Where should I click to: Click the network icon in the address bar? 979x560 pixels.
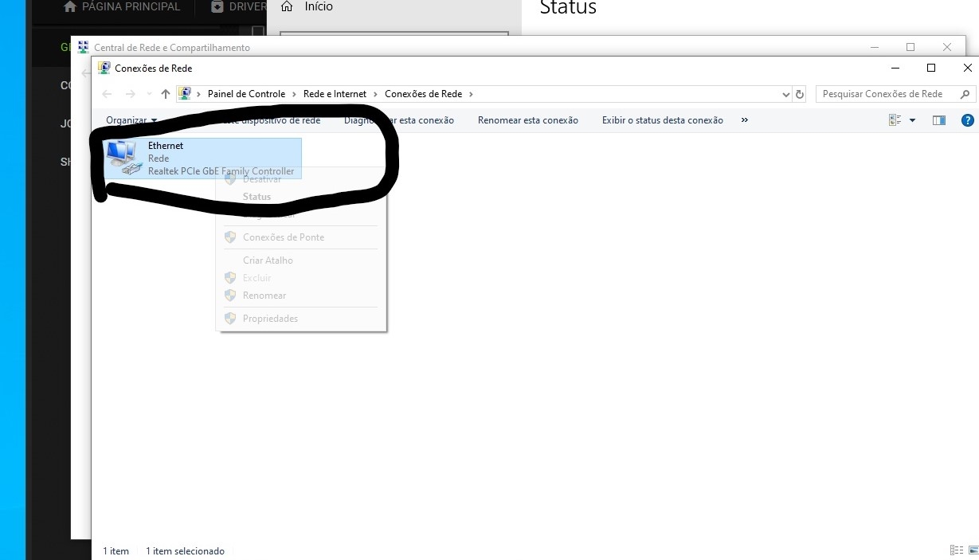(185, 94)
